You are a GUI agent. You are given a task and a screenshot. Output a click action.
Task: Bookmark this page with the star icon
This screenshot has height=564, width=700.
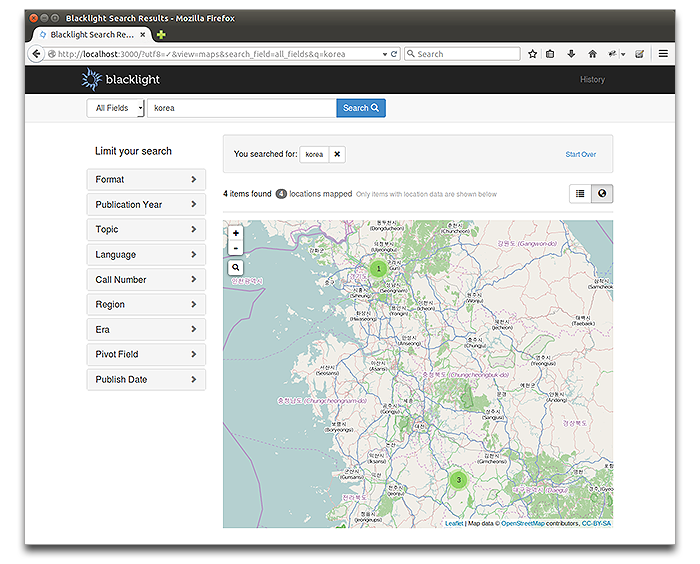click(532, 54)
